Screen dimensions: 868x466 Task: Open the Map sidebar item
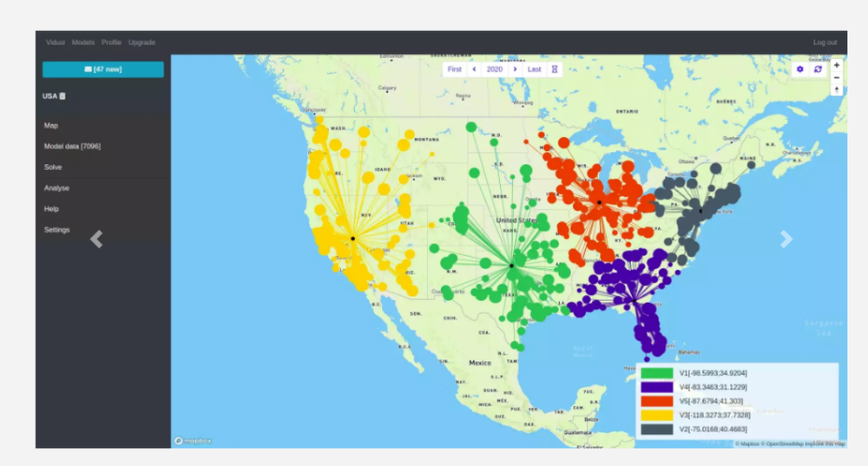pos(51,126)
